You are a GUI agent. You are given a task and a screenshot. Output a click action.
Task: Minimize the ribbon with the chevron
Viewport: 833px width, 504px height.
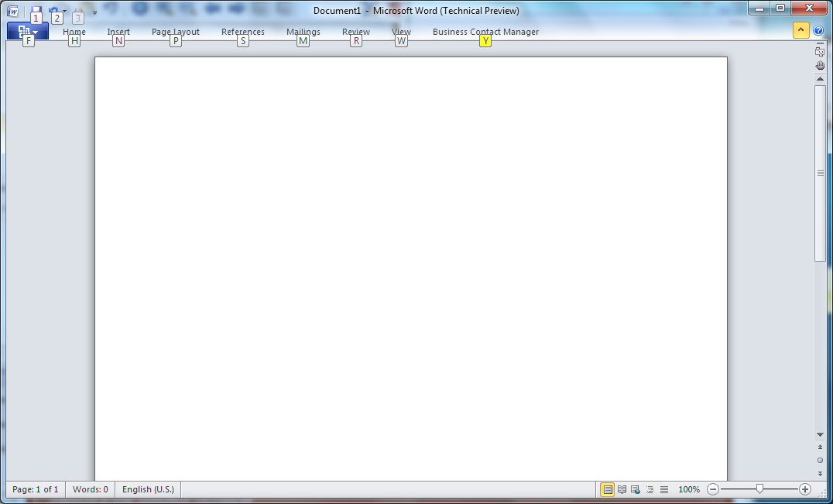800,30
